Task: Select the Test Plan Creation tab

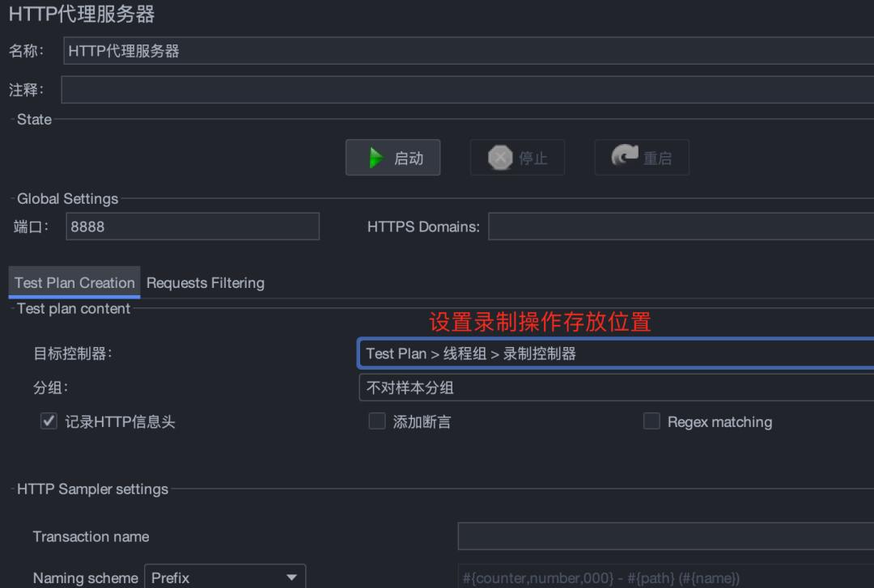Action: (74, 283)
